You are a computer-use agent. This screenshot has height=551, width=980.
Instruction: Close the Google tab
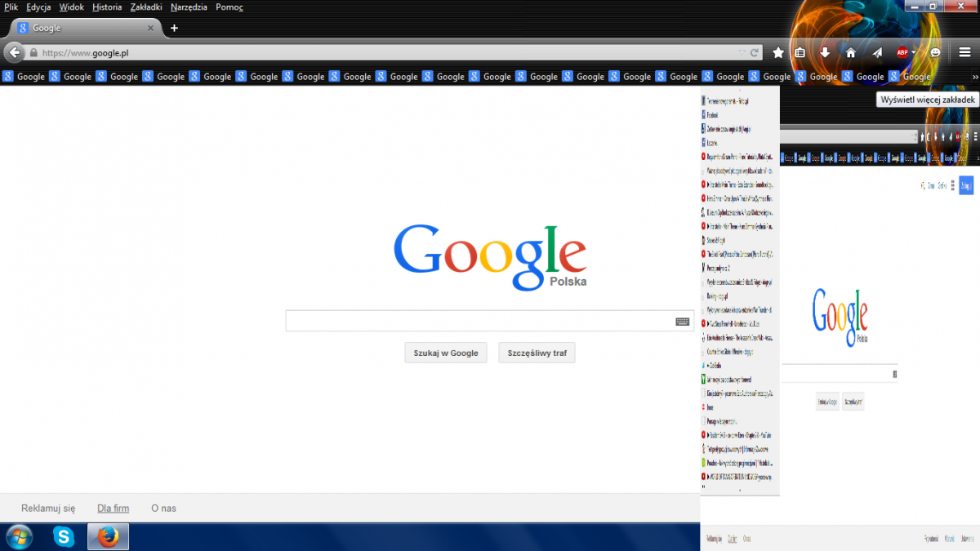[x=150, y=28]
